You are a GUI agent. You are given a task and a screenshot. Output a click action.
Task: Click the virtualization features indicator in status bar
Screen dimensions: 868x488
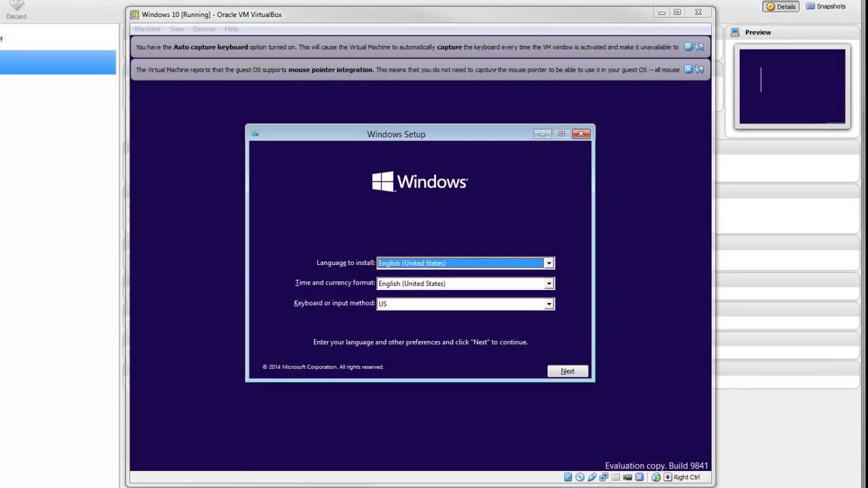click(x=639, y=477)
